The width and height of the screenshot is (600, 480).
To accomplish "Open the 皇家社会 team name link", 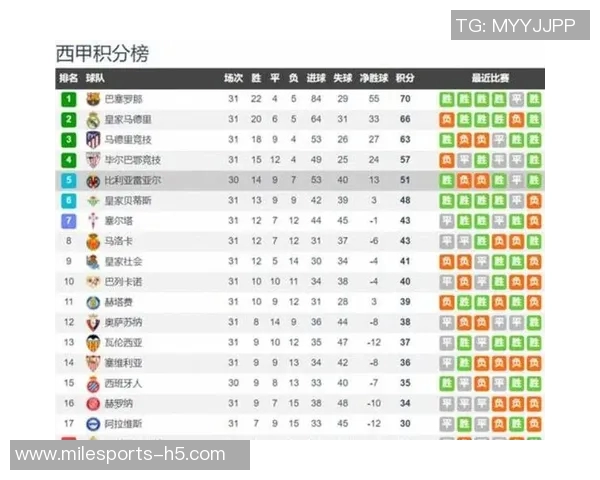I will 123,261.
